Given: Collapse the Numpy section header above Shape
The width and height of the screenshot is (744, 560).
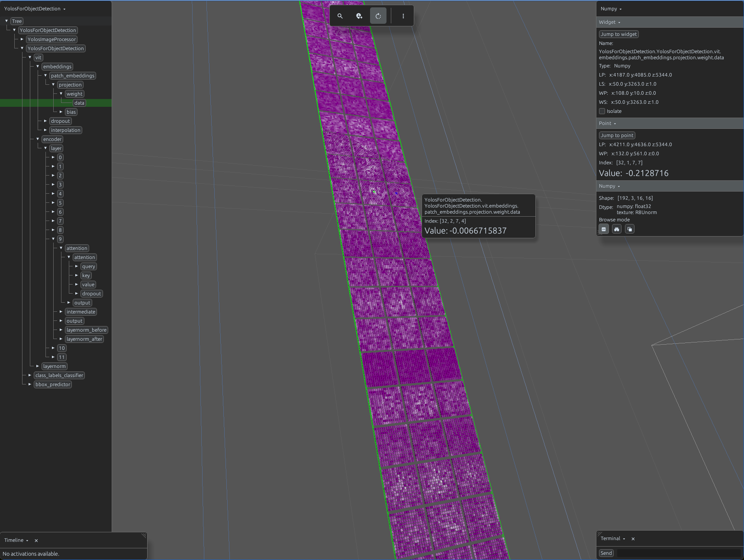Looking at the screenshot, I should [x=609, y=186].
